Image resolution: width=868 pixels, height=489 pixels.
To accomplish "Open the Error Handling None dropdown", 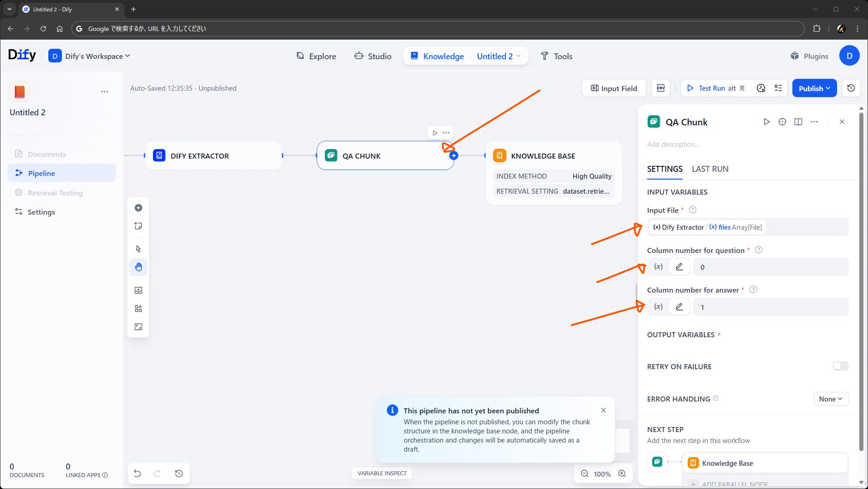I will [831, 399].
